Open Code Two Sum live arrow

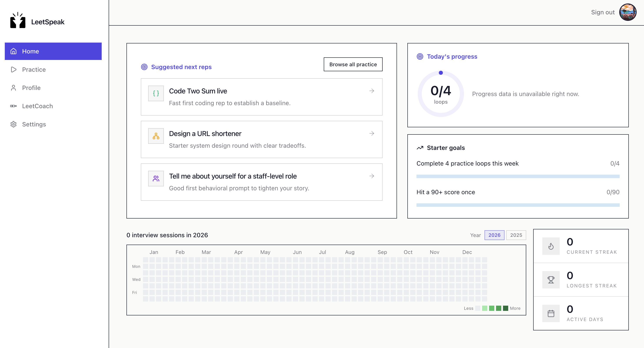[x=372, y=91]
